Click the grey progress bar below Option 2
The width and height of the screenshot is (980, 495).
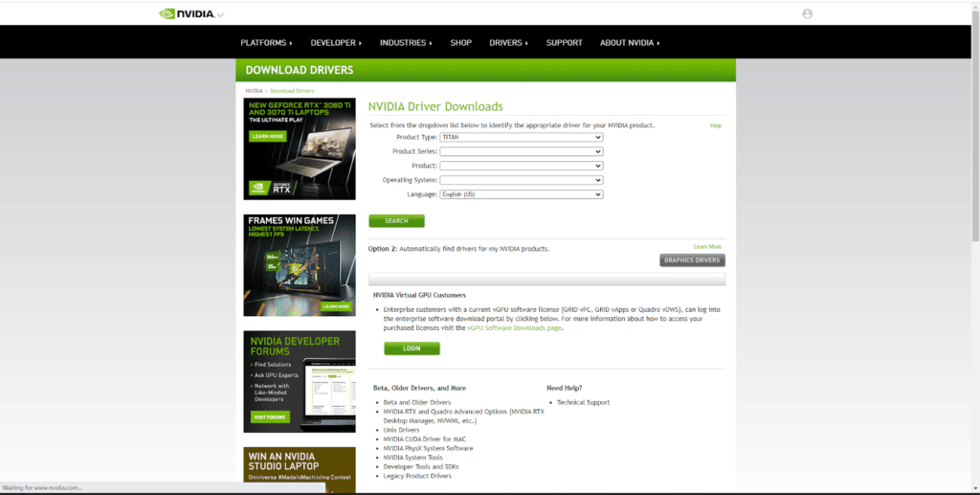pos(546,279)
